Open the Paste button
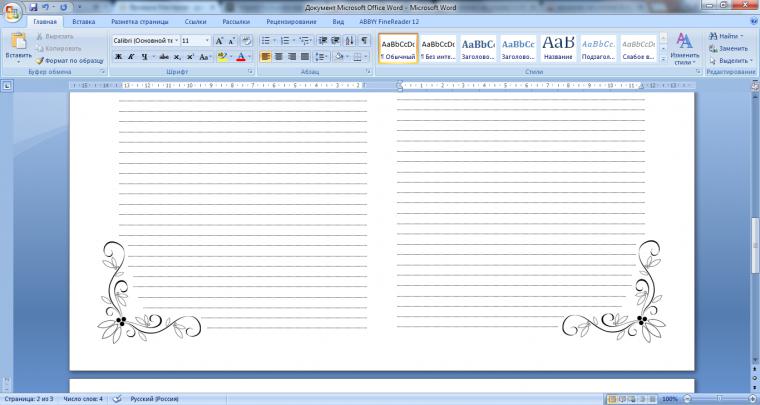This screenshot has width=760, height=405. (x=18, y=48)
